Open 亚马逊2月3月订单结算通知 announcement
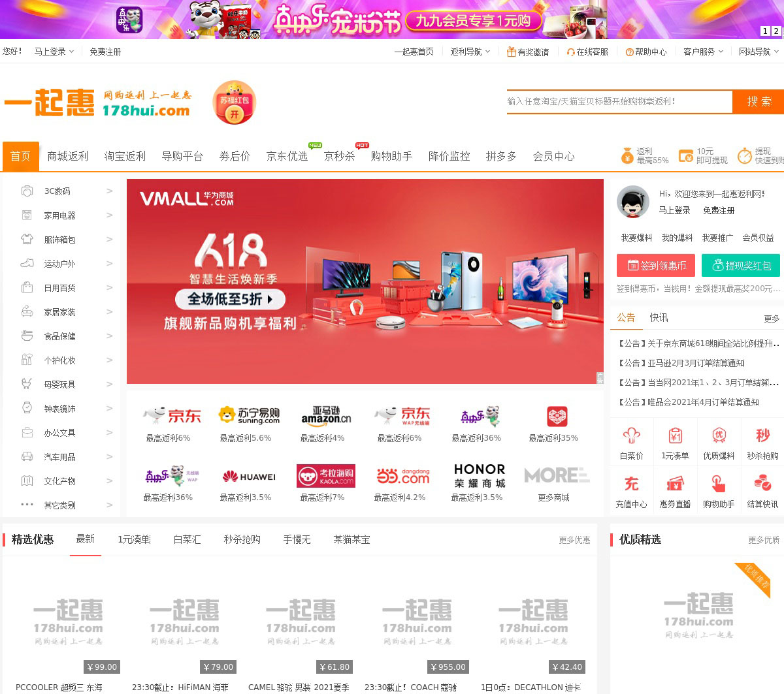 [x=681, y=363]
